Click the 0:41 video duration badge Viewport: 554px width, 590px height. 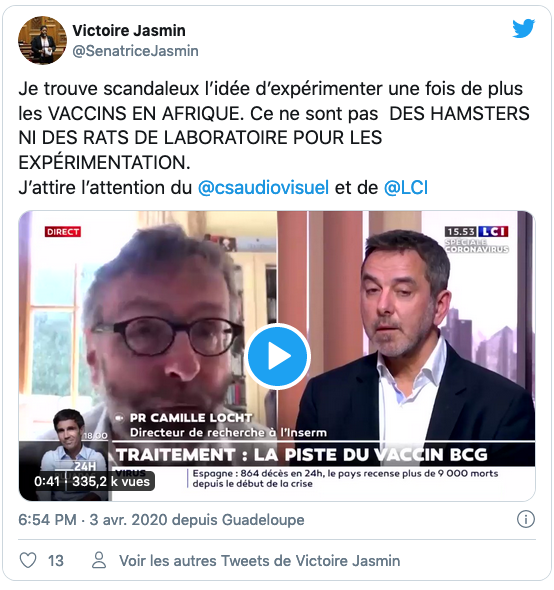coord(47,482)
